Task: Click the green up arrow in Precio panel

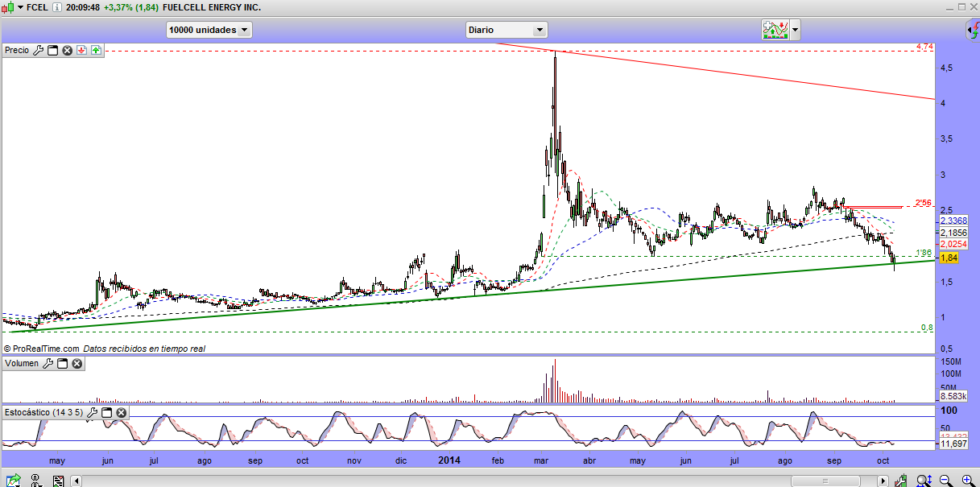Action: [96, 51]
